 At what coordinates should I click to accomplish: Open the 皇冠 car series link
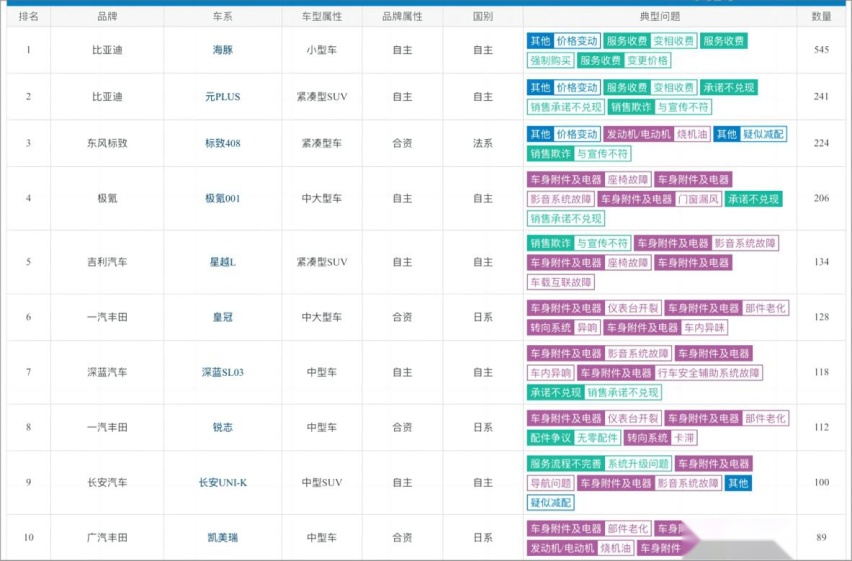coord(223,317)
